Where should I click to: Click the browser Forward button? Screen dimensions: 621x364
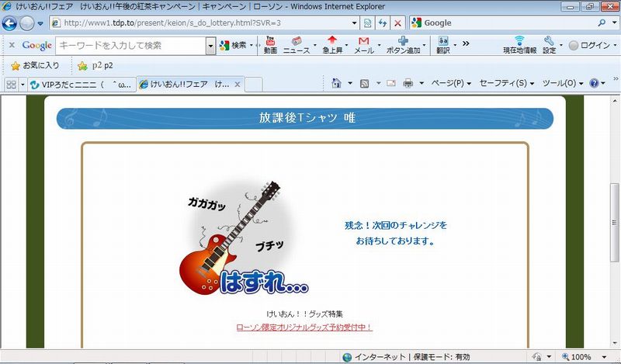(26, 23)
